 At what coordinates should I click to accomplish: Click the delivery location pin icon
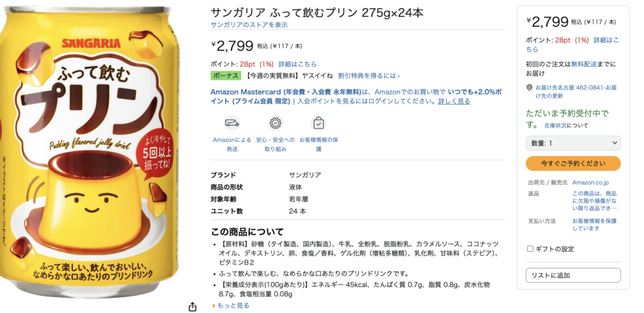point(530,88)
